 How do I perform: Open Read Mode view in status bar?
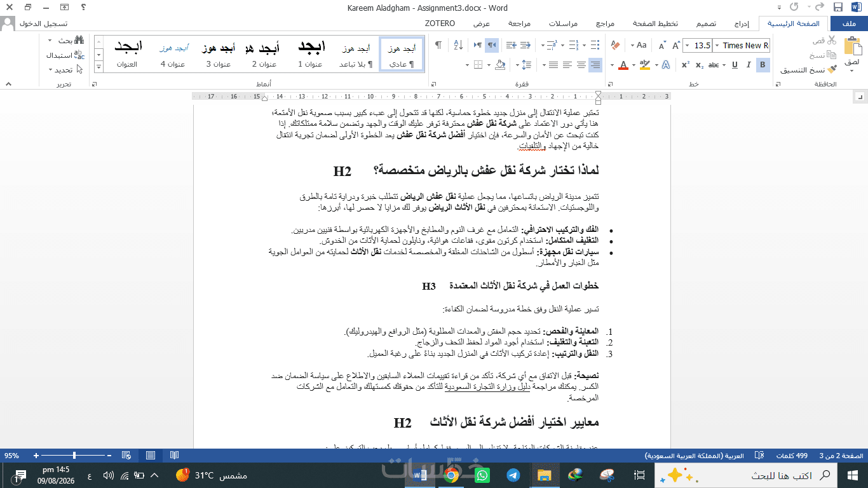click(x=174, y=456)
